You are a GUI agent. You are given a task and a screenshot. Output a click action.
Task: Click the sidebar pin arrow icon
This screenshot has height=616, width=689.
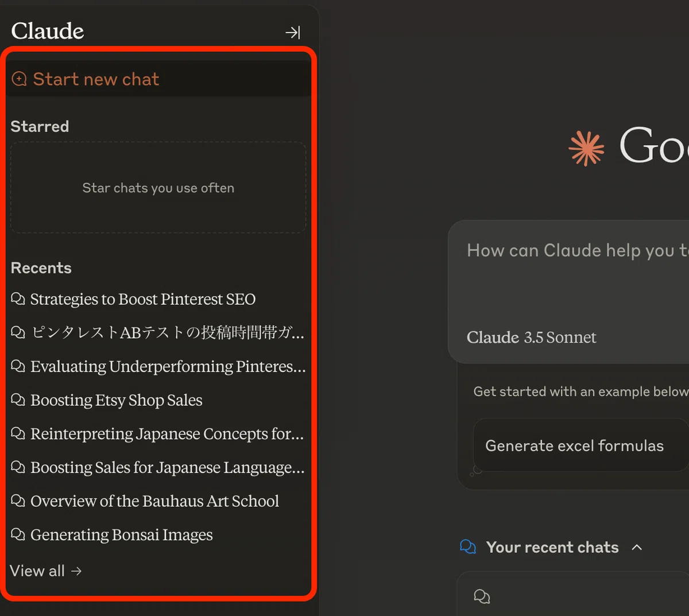click(x=293, y=32)
